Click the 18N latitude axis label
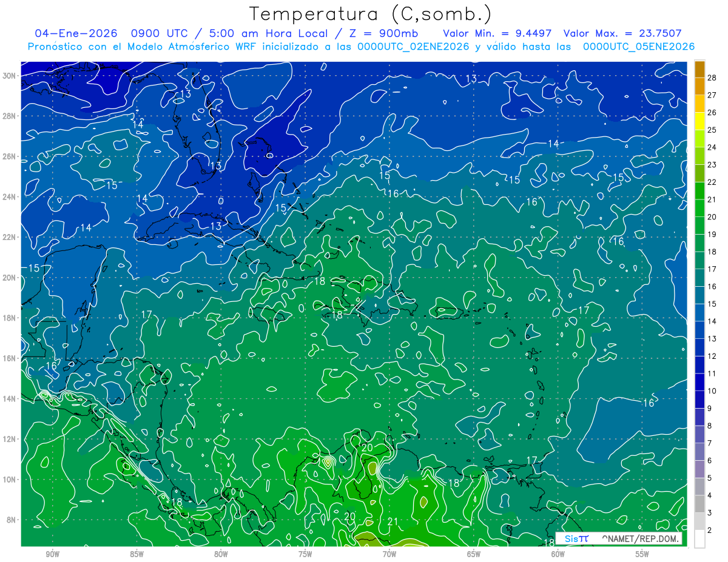 tap(9, 318)
